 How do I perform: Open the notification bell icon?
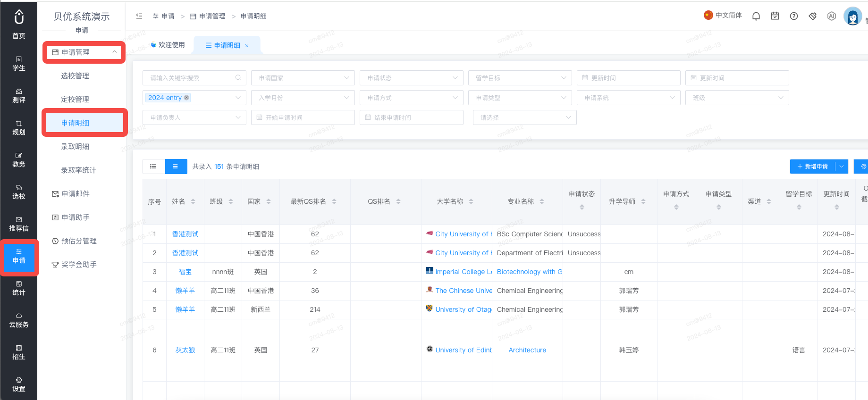point(756,16)
